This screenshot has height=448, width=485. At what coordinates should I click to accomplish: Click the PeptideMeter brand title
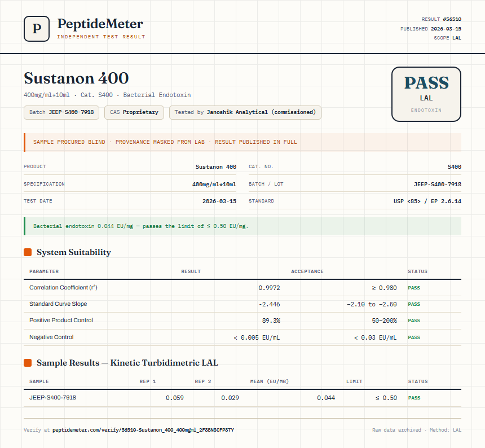[100, 24]
